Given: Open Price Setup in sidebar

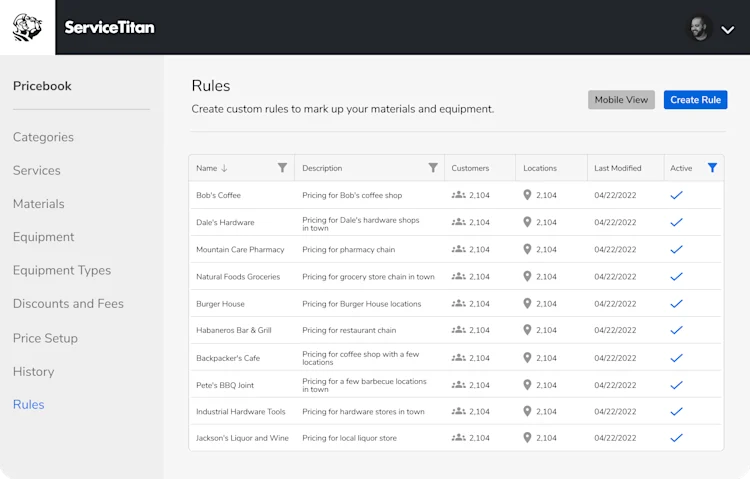Looking at the screenshot, I should click(x=45, y=338).
